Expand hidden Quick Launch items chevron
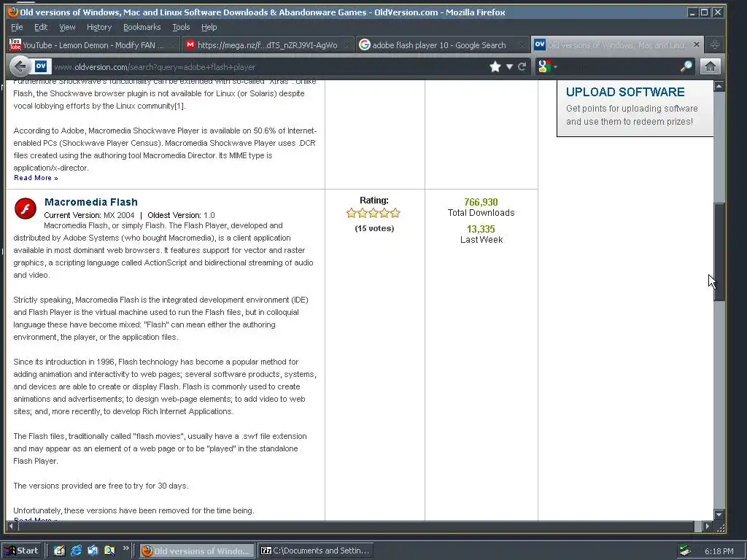 (125, 548)
